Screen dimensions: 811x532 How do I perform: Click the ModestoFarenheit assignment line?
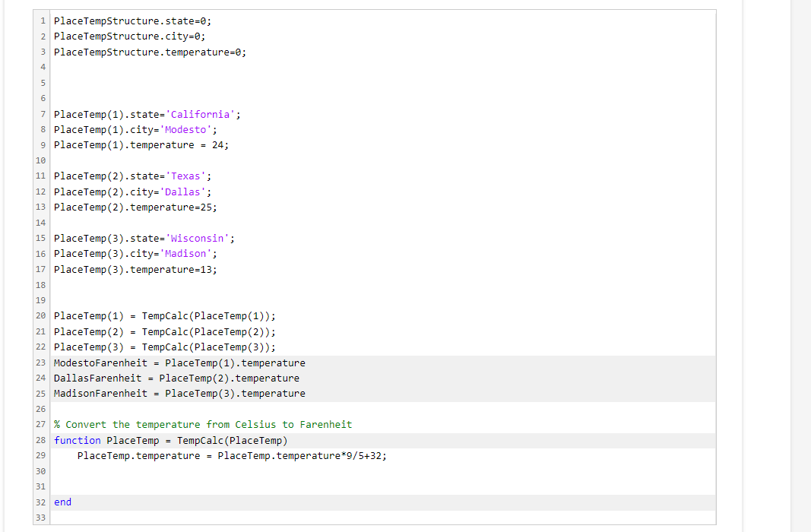coord(179,363)
